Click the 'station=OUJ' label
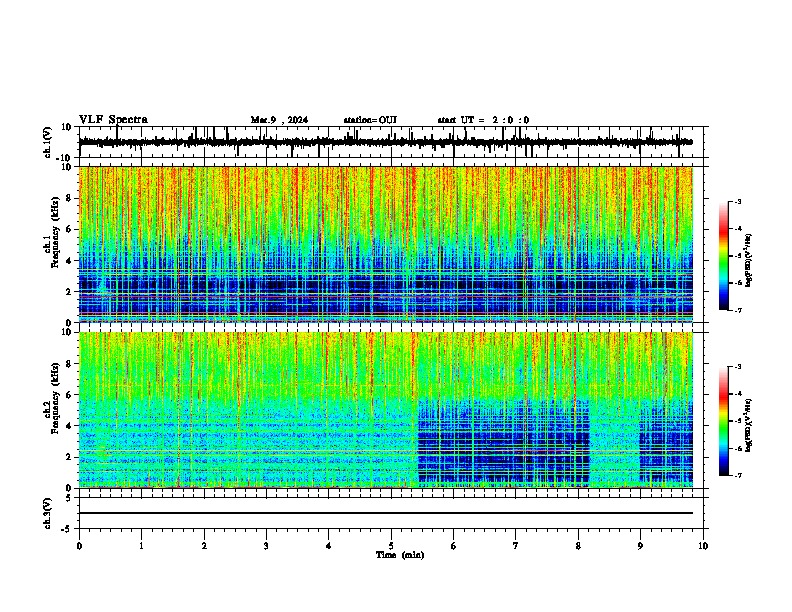This screenshot has height=612, width=792. [370, 120]
